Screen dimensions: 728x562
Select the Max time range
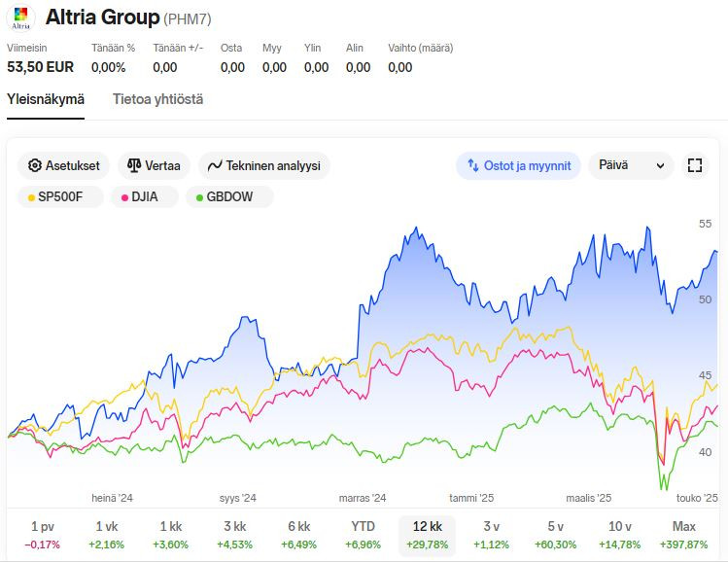point(684,535)
